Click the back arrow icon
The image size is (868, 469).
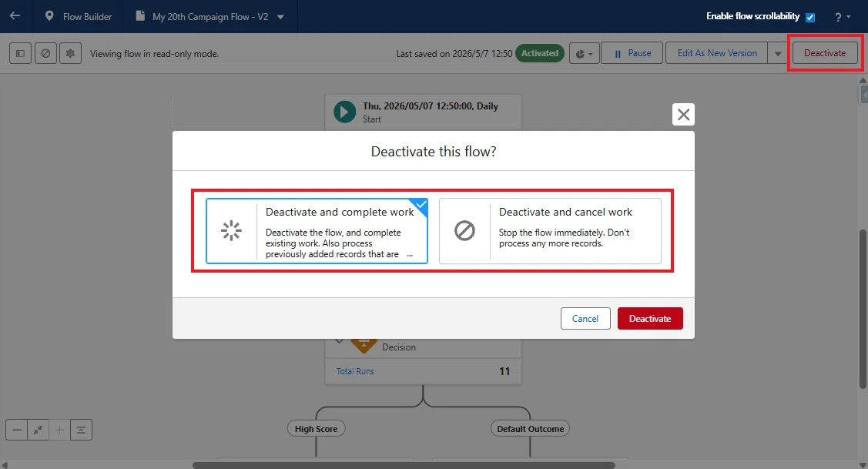pyautogui.click(x=15, y=16)
